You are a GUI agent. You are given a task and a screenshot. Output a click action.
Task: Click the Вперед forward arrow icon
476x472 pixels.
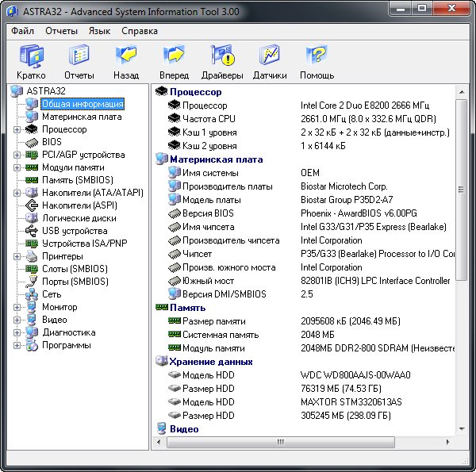tap(173, 56)
